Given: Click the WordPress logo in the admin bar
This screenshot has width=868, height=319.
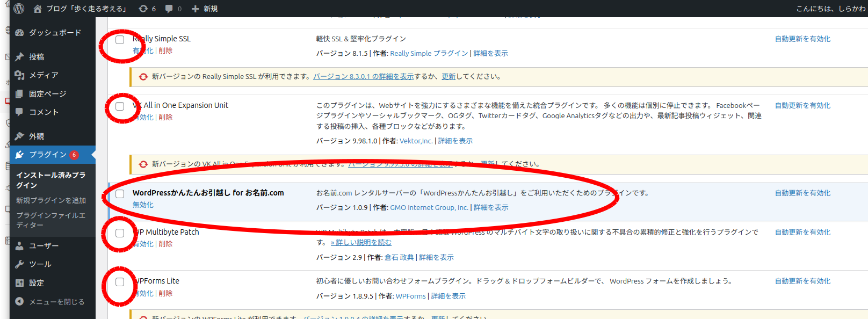Looking at the screenshot, I should coord(19,9).
